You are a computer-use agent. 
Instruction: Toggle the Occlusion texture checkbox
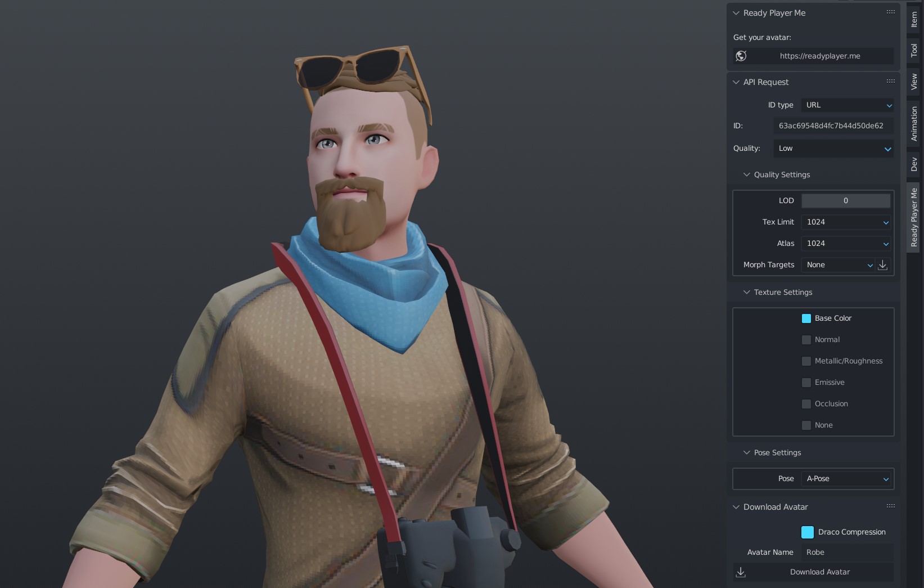(x=806, y=404)
